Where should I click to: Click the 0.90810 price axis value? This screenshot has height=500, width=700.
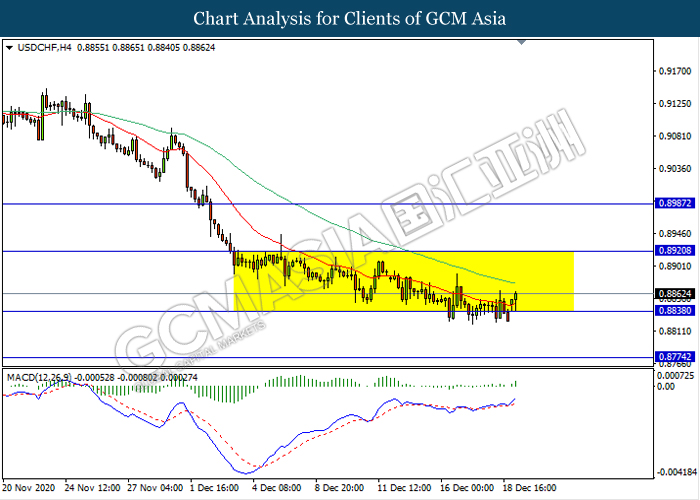click(675, 136)
